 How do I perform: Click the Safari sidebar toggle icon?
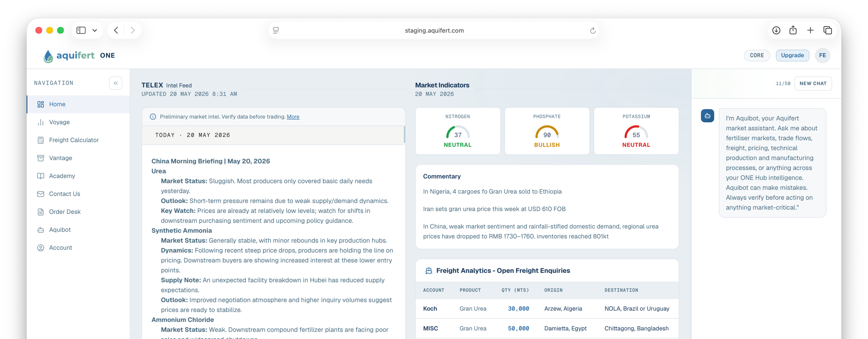tap(81, 30)
